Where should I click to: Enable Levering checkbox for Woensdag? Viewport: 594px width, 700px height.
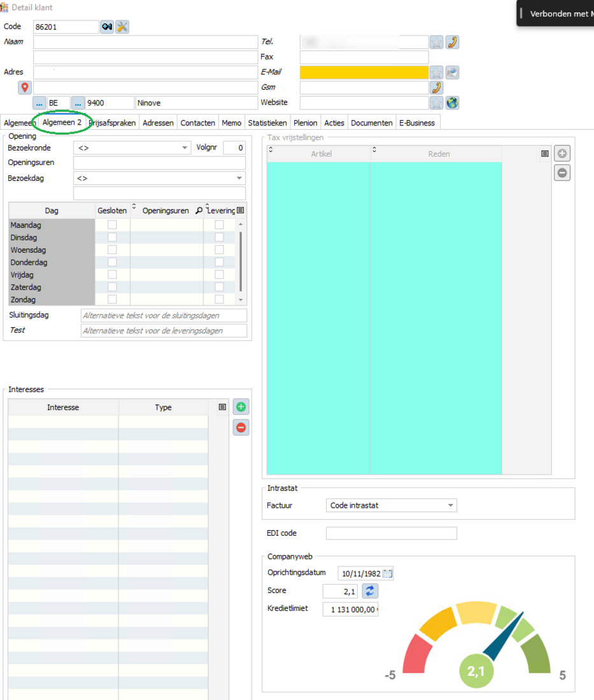pos(219,250)
